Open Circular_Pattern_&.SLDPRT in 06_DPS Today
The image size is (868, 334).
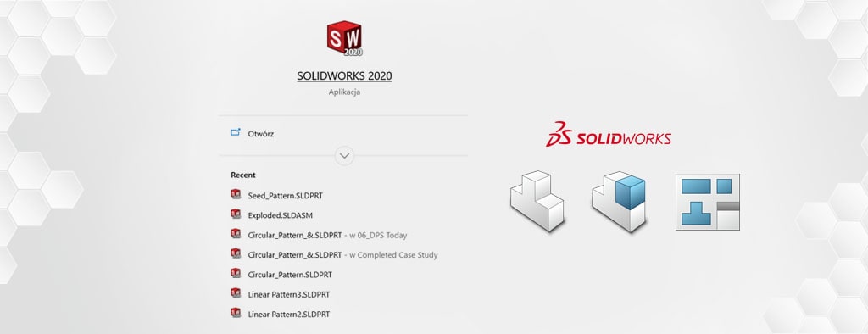click(327, 235)
